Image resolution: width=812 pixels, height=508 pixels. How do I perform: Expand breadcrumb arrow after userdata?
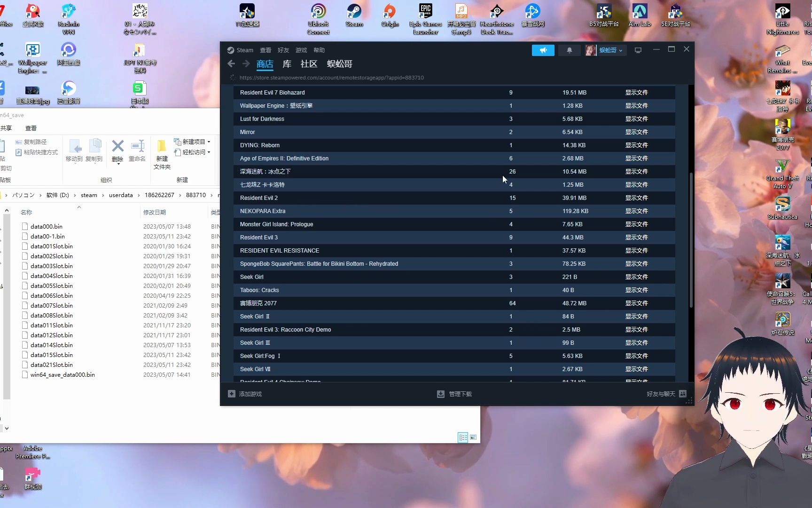coord(139,195)
